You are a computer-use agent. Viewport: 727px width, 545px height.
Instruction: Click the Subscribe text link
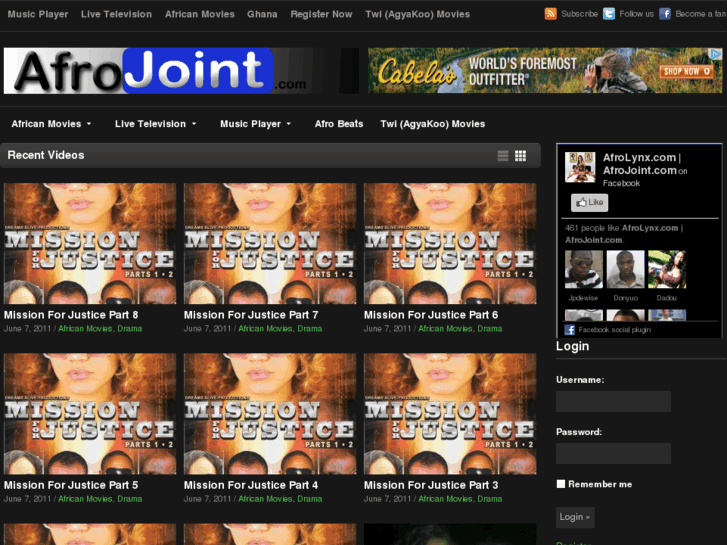(580, 14)
